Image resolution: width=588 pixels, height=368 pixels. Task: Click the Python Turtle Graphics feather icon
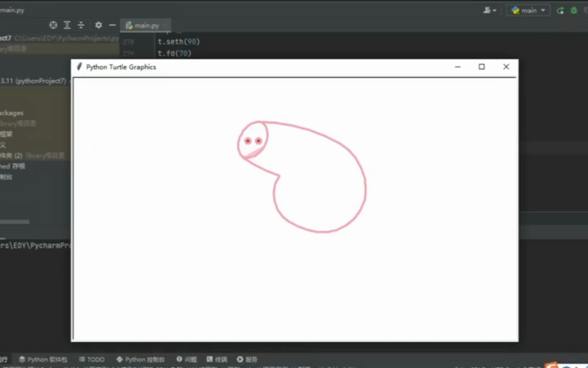[x=79, y=67]
